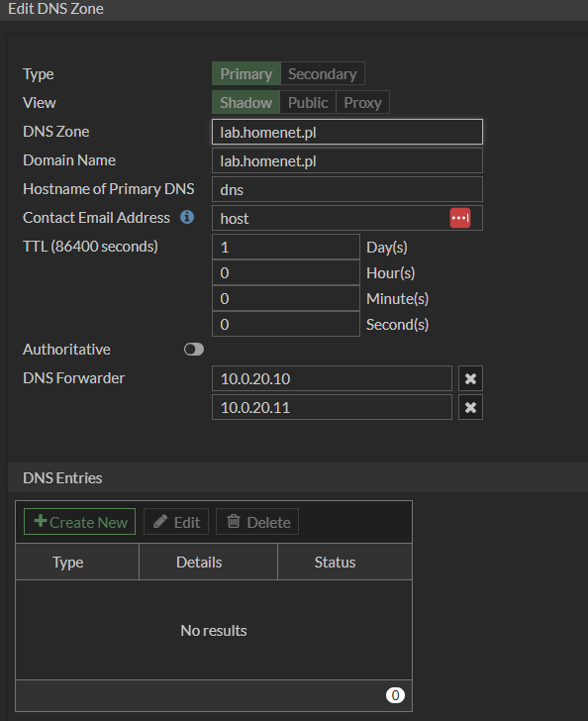The height and width of the screenshot is (721, 588).
Task: Remove DNS forwarder 10.0.20.11
Action: pos(470,407)
